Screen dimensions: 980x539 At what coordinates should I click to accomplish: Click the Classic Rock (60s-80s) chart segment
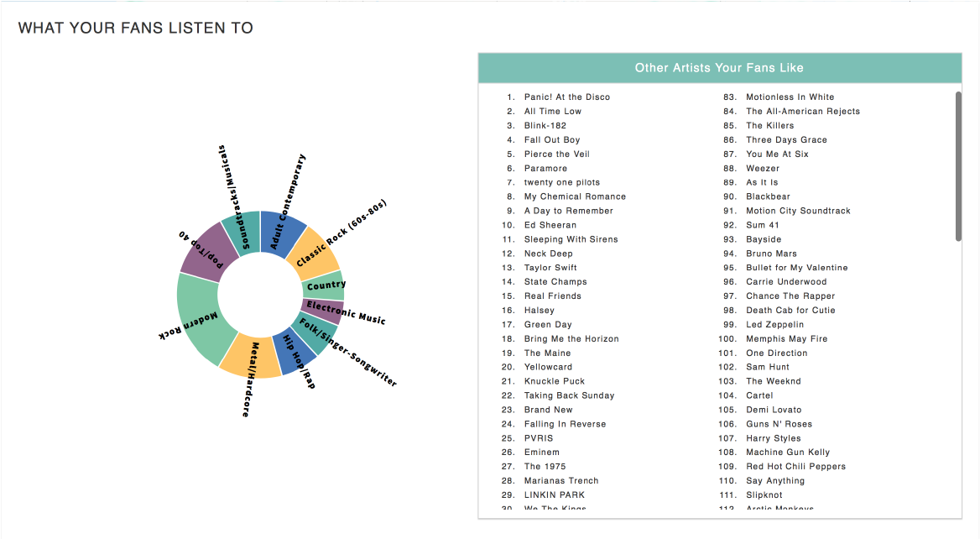[312, 254]
